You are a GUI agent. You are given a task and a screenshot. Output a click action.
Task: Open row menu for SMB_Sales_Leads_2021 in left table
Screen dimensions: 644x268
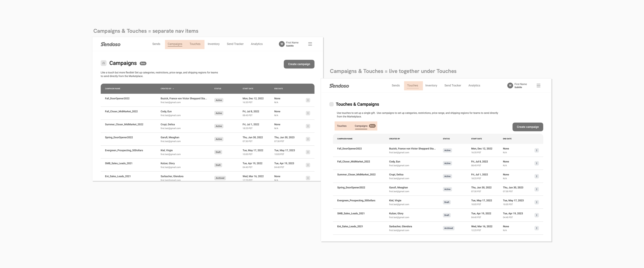pos(308,165)
